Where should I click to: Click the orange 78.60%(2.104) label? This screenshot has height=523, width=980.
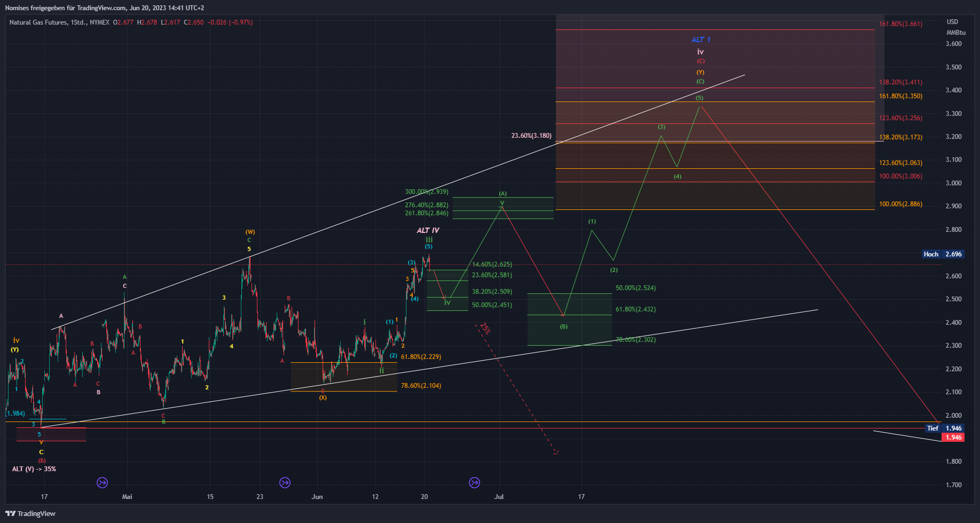[x=421, y=386]
